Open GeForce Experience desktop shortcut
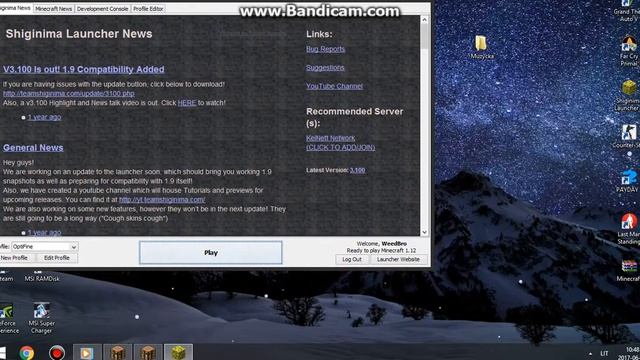The image size is (640, 360). pyautogui.click(x=8, y=318)
